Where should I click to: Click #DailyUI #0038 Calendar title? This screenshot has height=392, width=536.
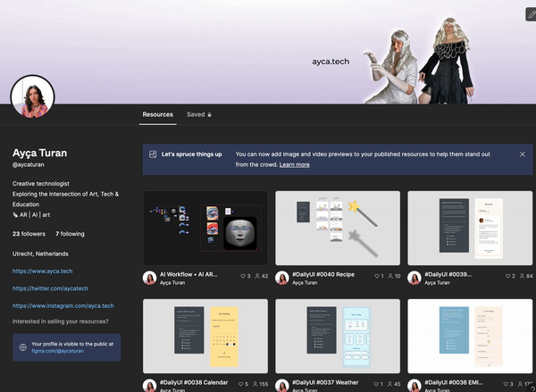coord(194,382)
